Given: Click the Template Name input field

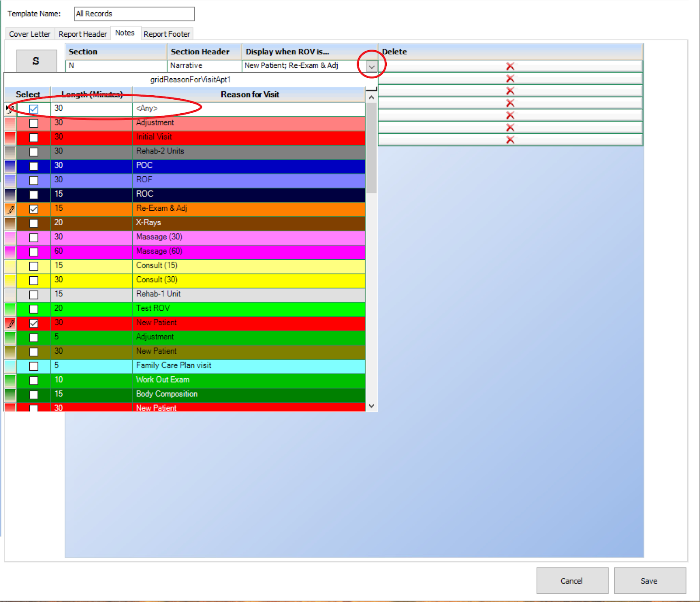Looking at the screenshot, I should pyautogui.click(x=133, y=14).
